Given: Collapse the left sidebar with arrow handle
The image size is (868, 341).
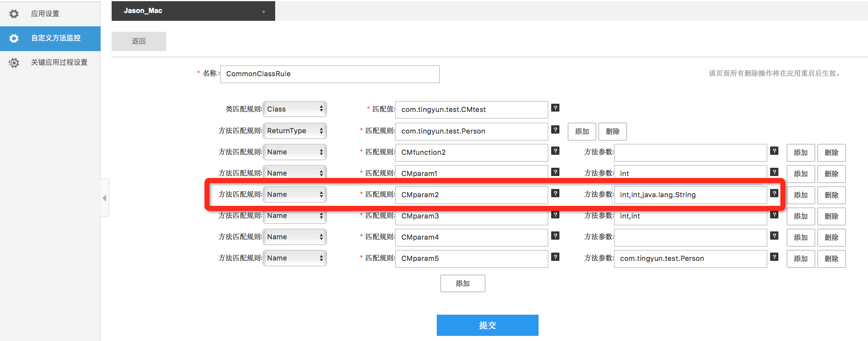Looking at the screenshot, I should [x=105, y=198].
